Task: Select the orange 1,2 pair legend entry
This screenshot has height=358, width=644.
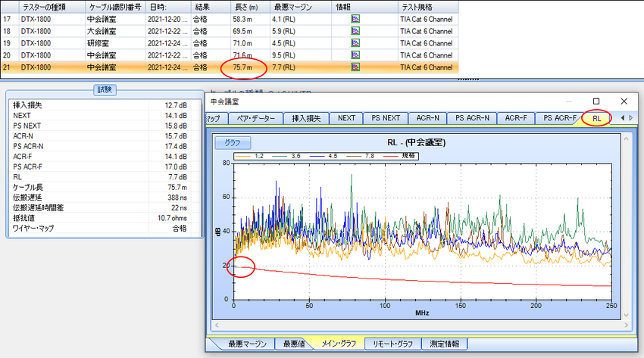Action: click(x=250, y=156)
